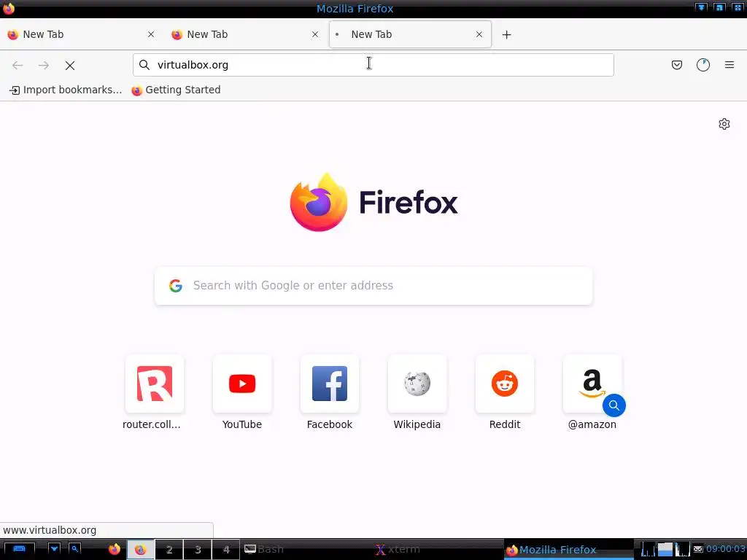Switch to workspace 4 in taskbar
This screenshot has height=560, width=747.
coord(226,550)
